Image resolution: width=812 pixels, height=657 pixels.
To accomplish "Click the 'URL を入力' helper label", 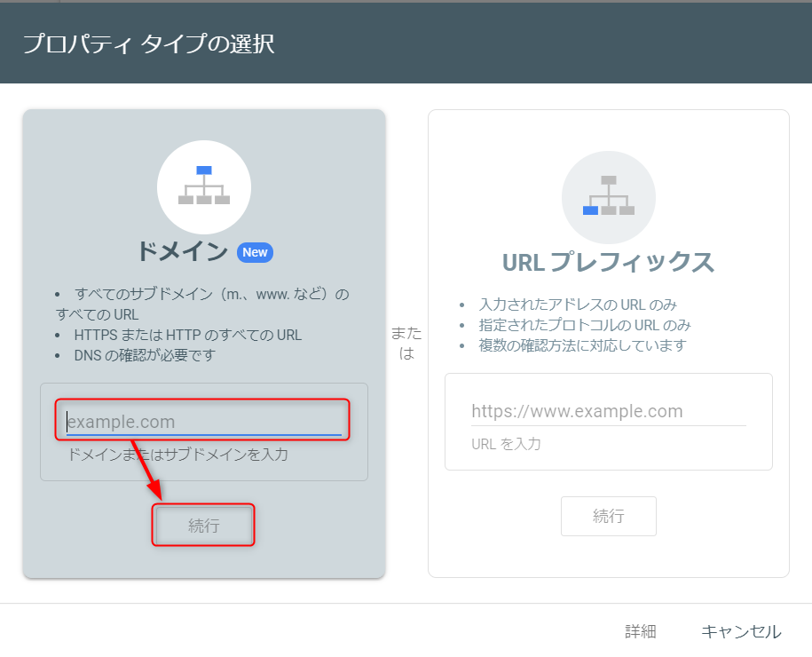I will pyautogui.click(x=506, y=443).
